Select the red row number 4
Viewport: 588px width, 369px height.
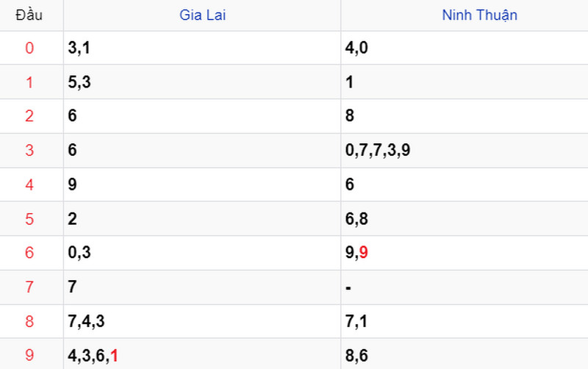pos(29,185)
